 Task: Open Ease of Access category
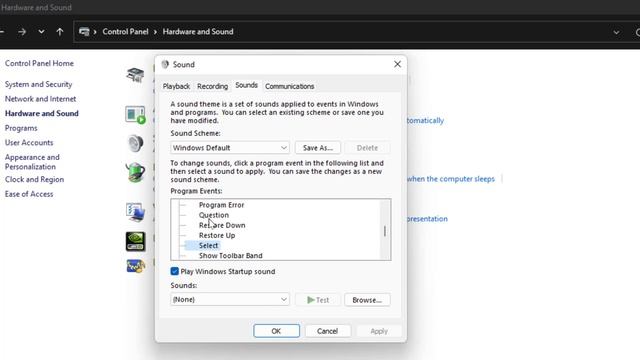pos(29,194)
